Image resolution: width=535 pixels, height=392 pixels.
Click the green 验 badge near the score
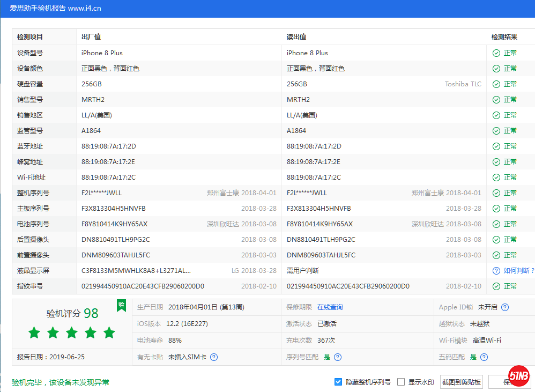coord(121,305)
